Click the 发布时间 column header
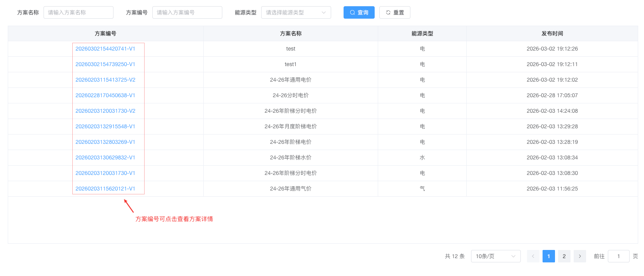The width and height of the screenshot is (644, 276). 552,33
